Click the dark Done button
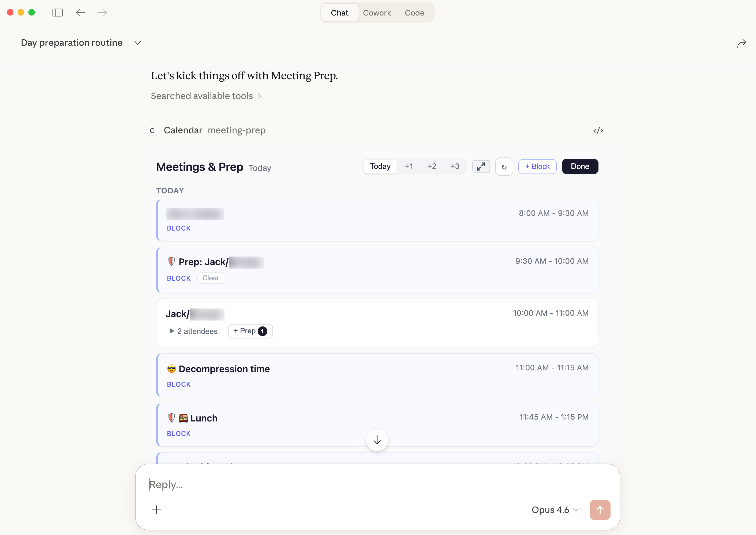The height and width of the screenshot is (535, 756). 580,167
